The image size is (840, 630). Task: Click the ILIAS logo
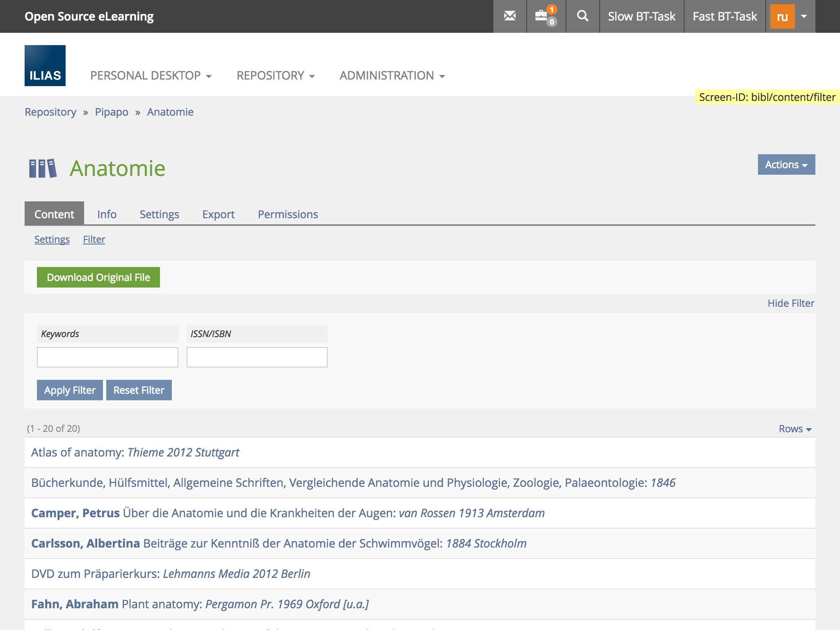[45, 66]
